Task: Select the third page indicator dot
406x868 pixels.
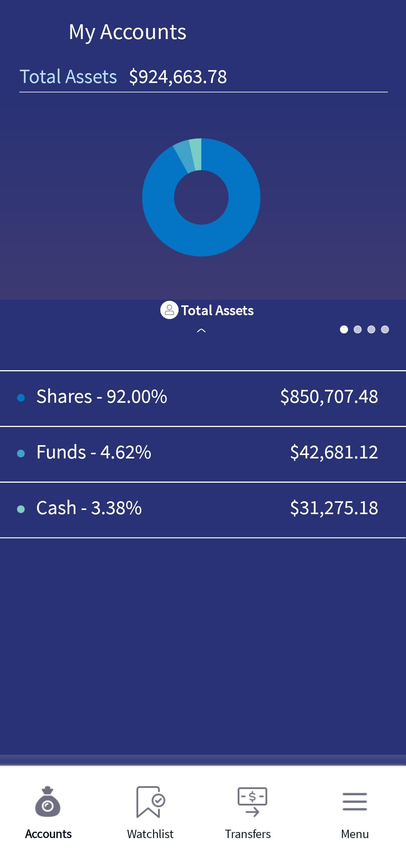Action: (371, 329)
